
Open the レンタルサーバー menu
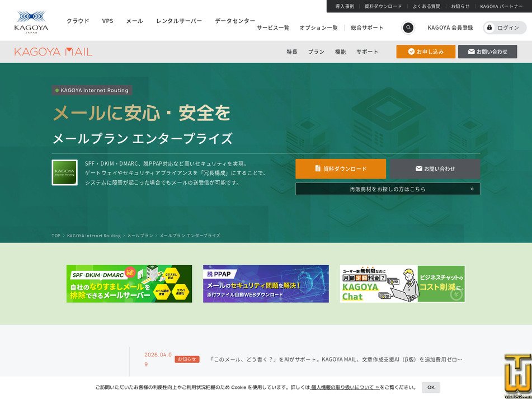click(179, 21)
